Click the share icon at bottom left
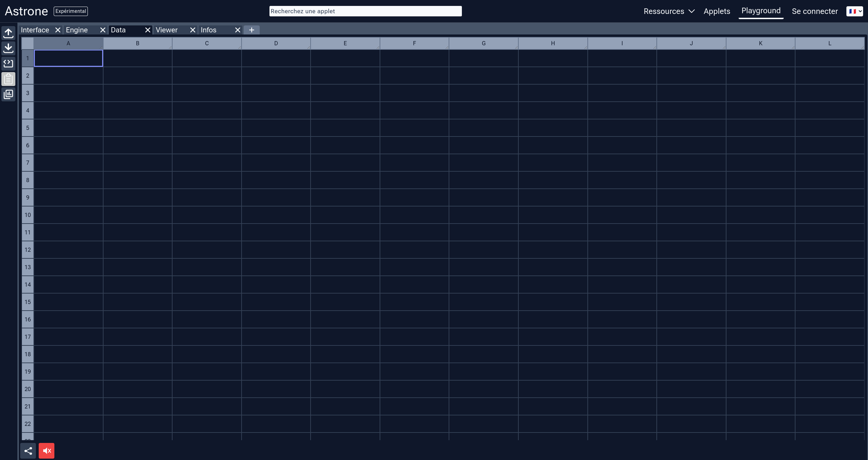Viewport: 868px width, 460px height. tap(28, 451)
